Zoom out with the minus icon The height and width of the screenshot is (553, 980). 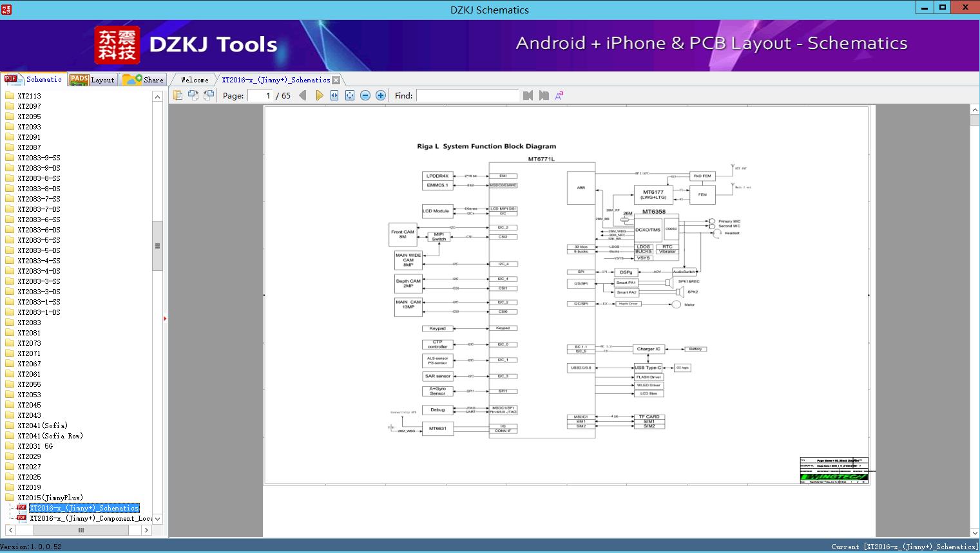(x=365, y=95)
